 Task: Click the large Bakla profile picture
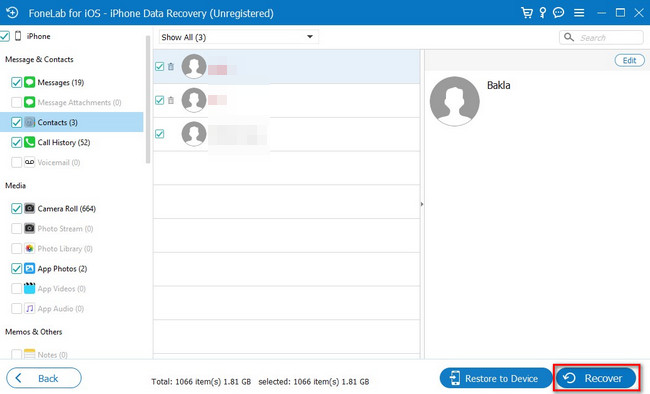454,101
